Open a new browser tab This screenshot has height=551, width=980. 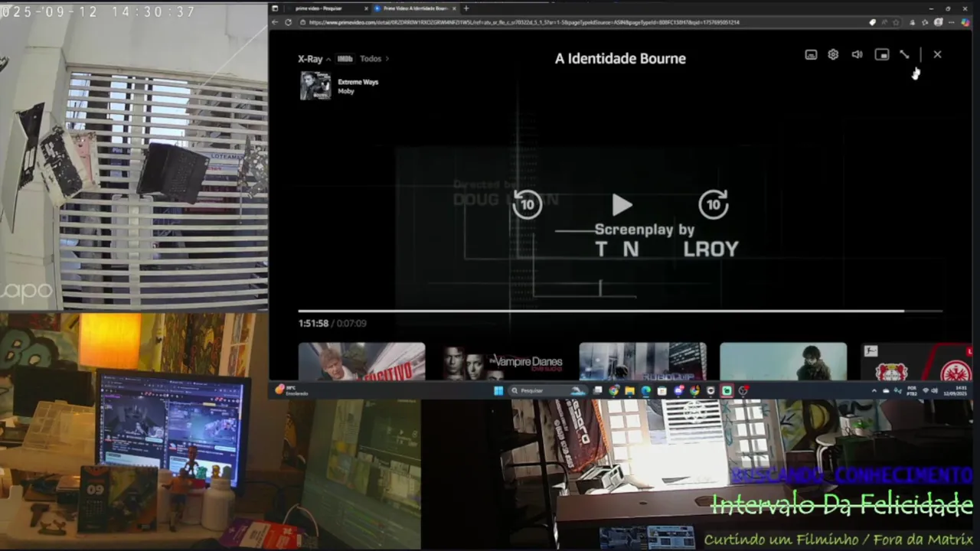pos(466,8)
